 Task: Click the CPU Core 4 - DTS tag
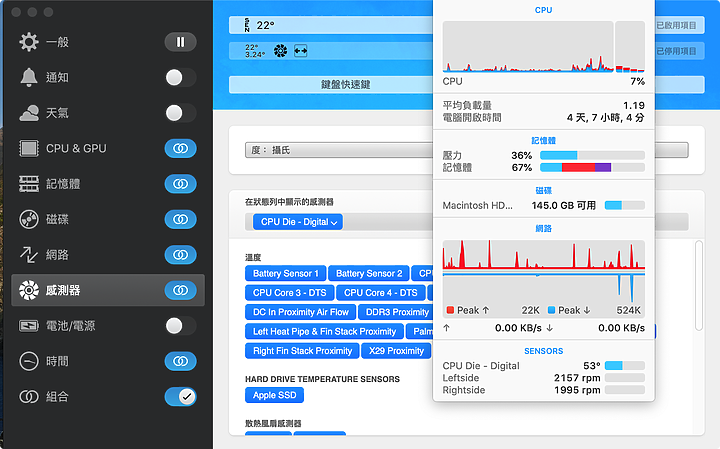[381, 293]
